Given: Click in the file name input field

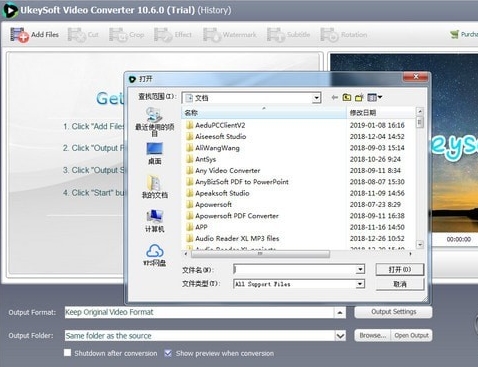Looking at the screenshot, I should [x=295, y=269].
